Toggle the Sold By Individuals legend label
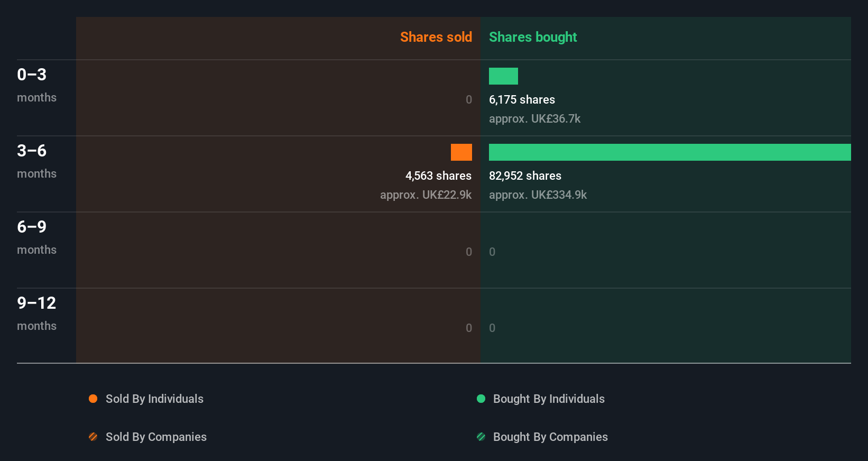868x461 pixels. [x=154, y=399]
